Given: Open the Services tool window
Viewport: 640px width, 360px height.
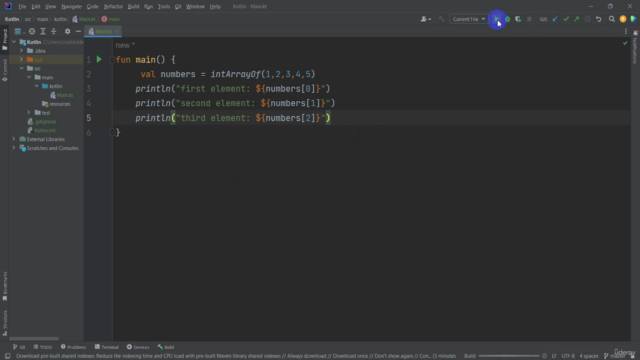Looking at the screenshot, I should pos(138,347).
